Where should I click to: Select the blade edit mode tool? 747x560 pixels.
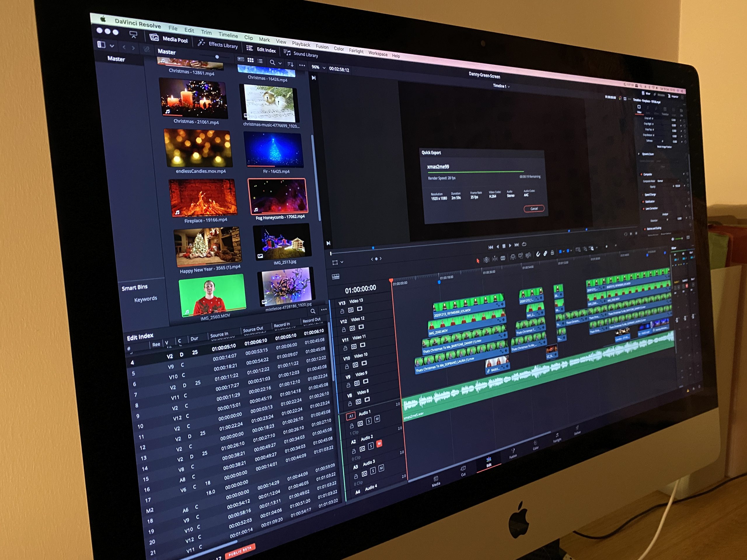[x=503, y=258]
